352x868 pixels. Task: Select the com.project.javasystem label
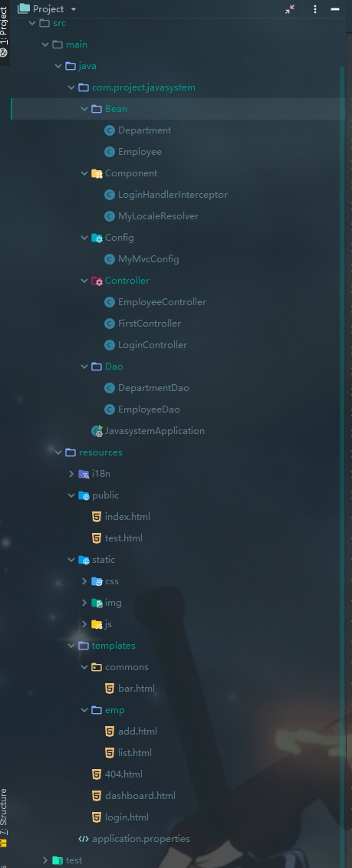(144, 87)
